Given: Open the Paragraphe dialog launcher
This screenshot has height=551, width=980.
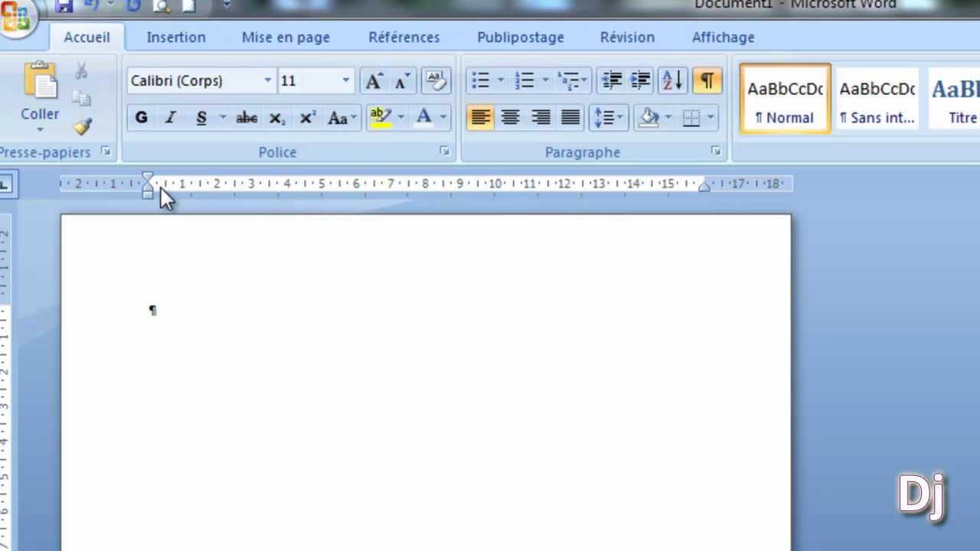Looking at the screenshot, I should click(716, 152).
